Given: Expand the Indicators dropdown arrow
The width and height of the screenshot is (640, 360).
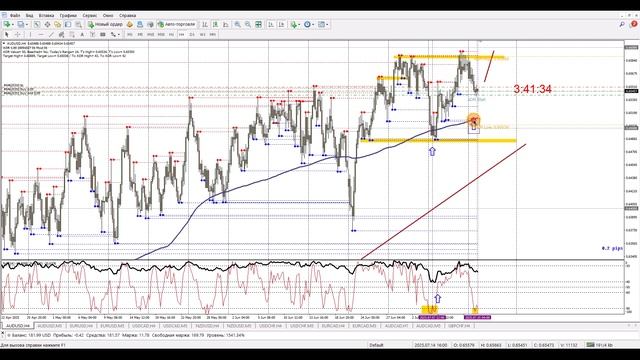Looking at the screenshot, I should (x=299, y=24).
